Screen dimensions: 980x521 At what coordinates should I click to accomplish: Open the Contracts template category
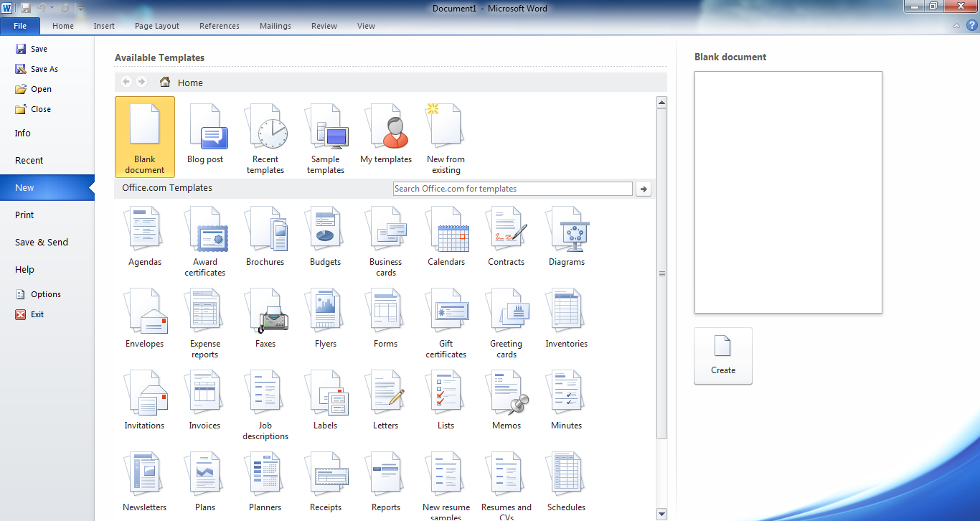pos(507,237)
